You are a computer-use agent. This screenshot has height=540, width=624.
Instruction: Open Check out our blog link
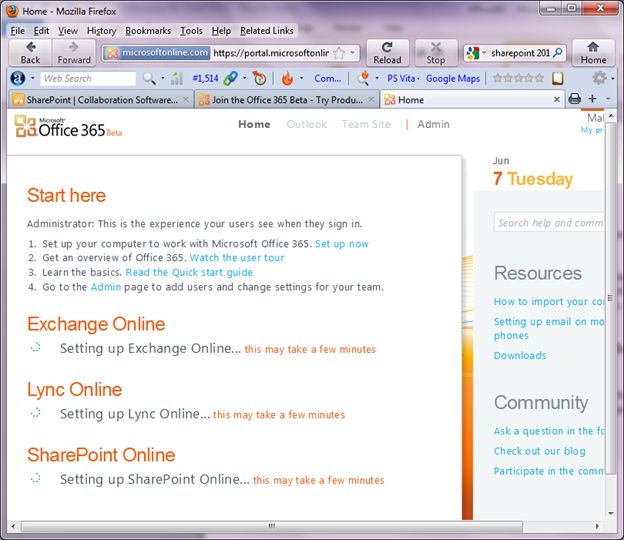click(x=540, y=451)
